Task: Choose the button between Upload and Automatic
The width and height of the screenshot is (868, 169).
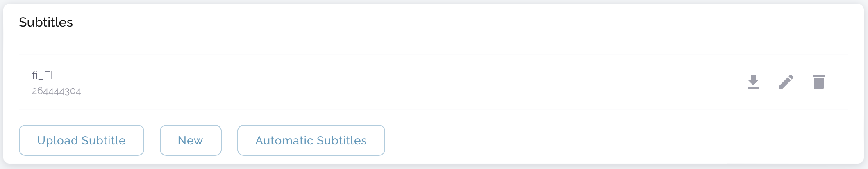Action: [x=191, y=140]
